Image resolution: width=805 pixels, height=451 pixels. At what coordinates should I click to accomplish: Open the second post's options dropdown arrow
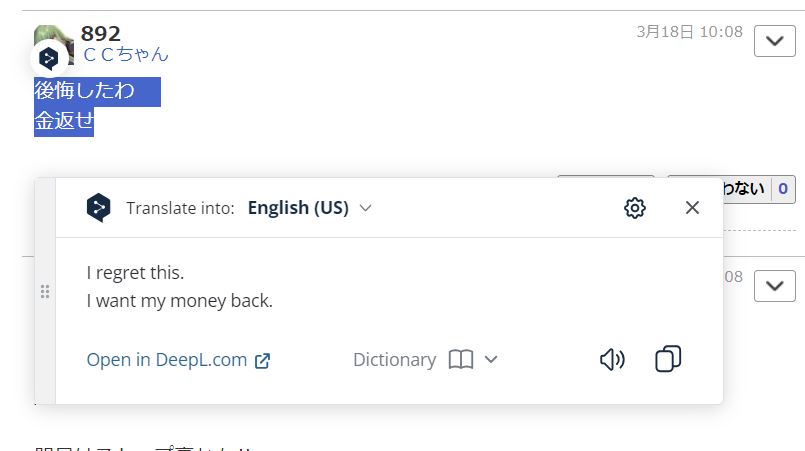775,286
